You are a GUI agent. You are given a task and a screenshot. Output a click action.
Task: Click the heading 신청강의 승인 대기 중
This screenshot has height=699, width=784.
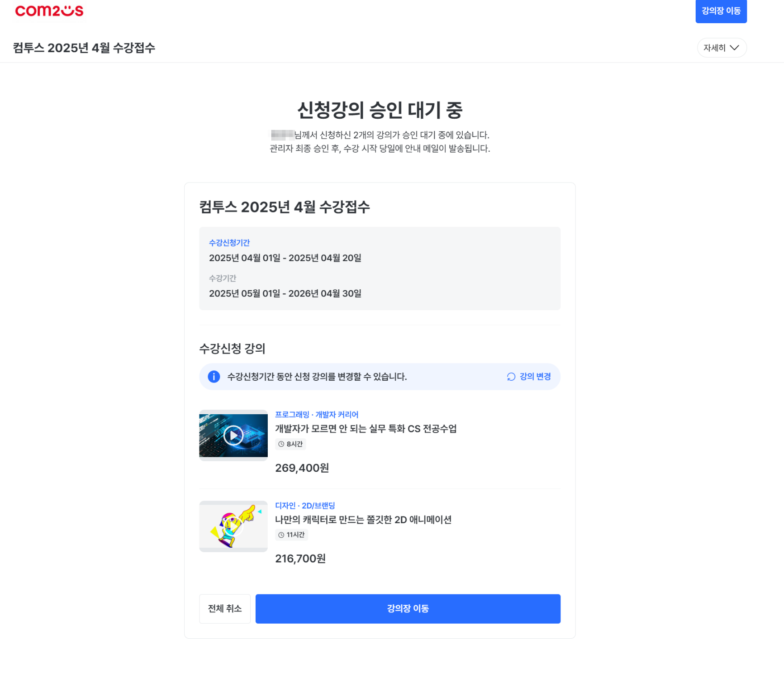[380, 110]
